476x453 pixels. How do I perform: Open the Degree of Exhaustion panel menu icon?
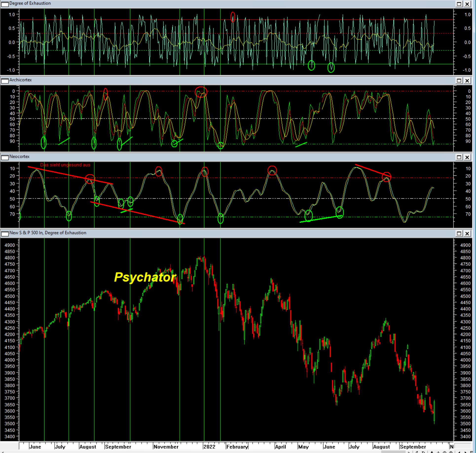click(5, 4)
